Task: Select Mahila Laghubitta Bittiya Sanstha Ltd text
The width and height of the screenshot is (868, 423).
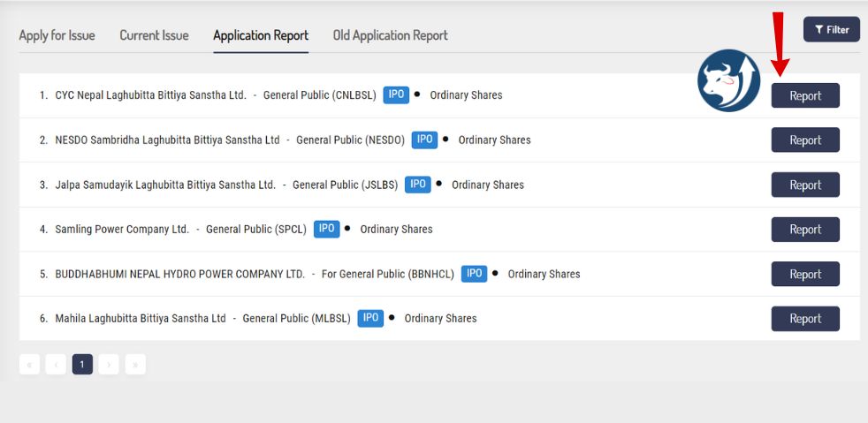Action: point(141,319)
